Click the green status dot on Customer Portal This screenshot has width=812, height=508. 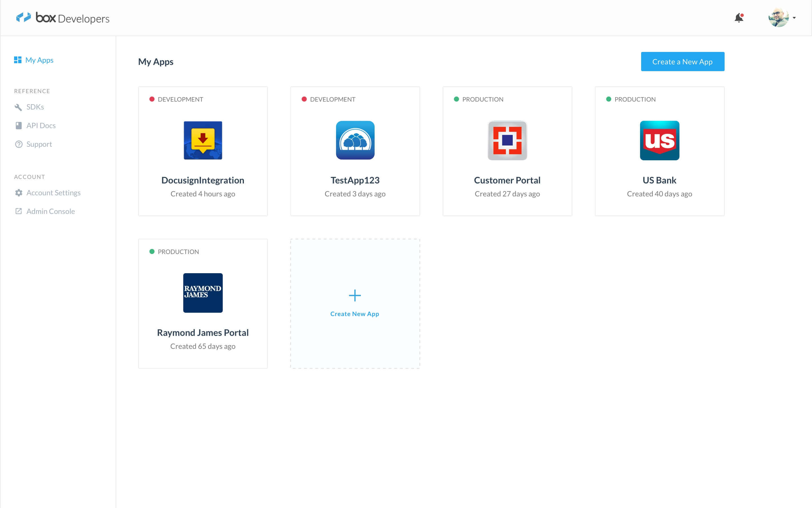pyautogui.click(x=456, y=99)
